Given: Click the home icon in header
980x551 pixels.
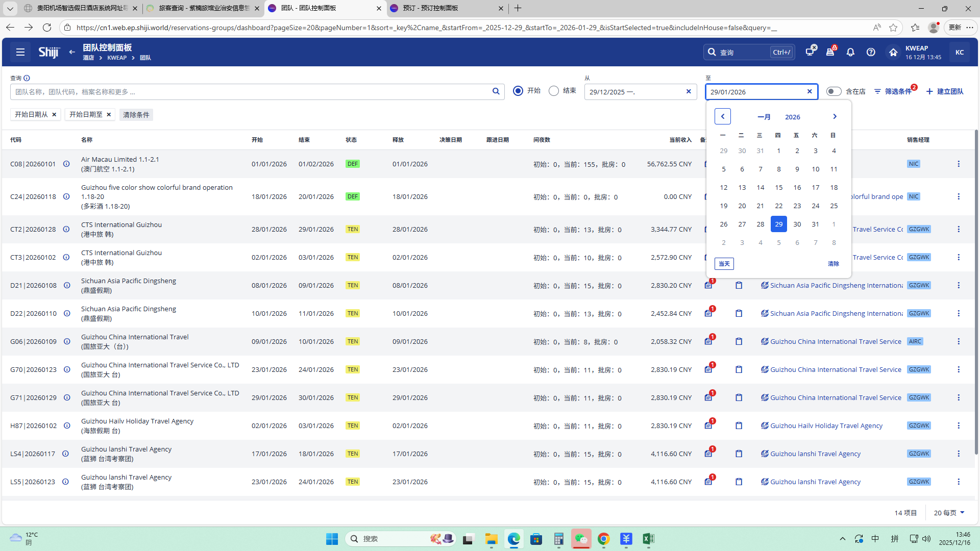Looking at the screenshot, I should click(x=893, y=52).
